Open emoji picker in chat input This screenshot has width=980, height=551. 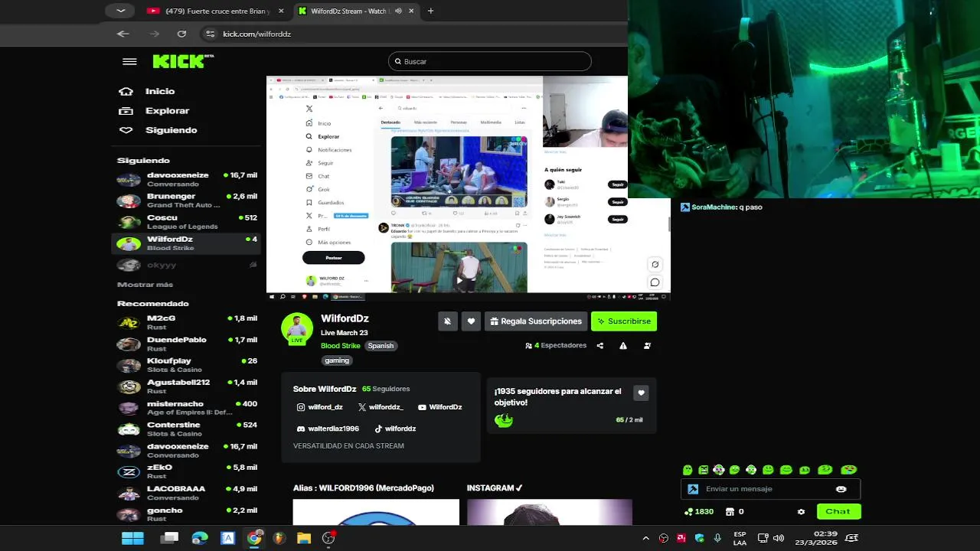tap(841, 489)
